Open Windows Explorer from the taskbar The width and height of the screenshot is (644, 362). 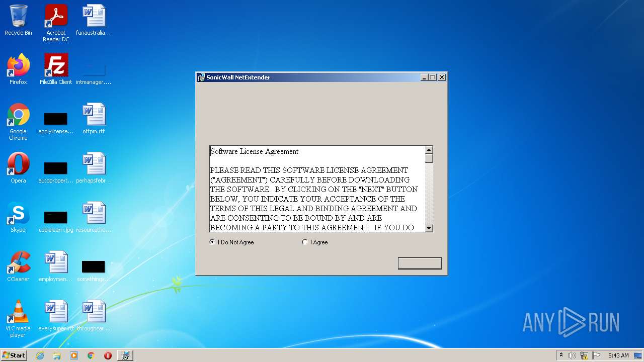[57, 355]
